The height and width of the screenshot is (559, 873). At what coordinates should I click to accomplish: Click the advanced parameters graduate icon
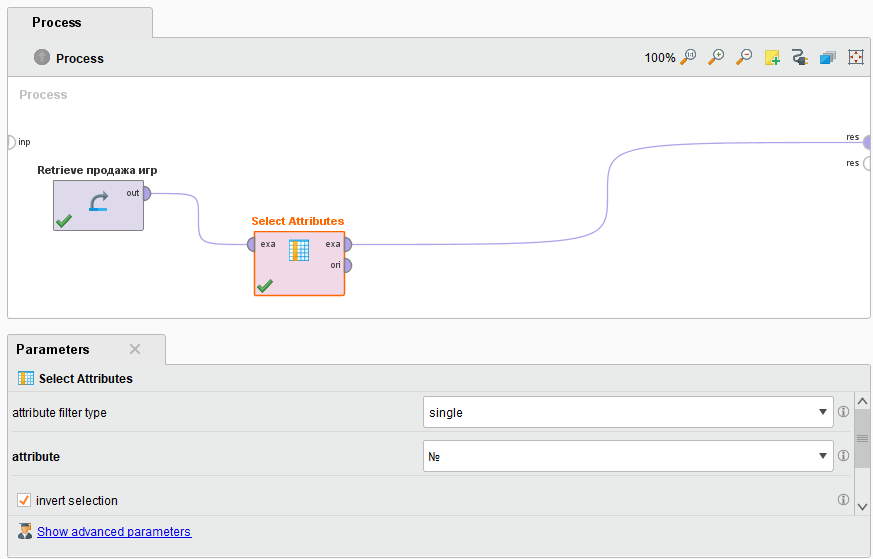(x=24, y=531)
